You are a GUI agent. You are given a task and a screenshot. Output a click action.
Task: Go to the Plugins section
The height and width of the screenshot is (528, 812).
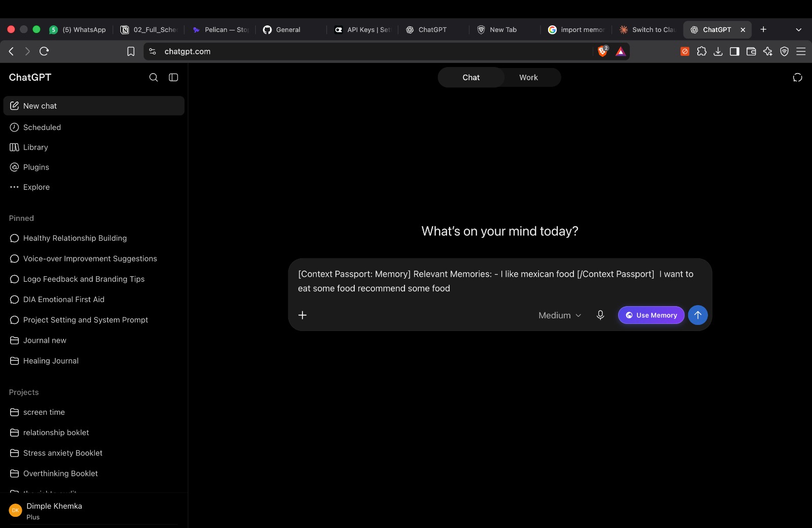pyautogui.click(x=94, y=167)
